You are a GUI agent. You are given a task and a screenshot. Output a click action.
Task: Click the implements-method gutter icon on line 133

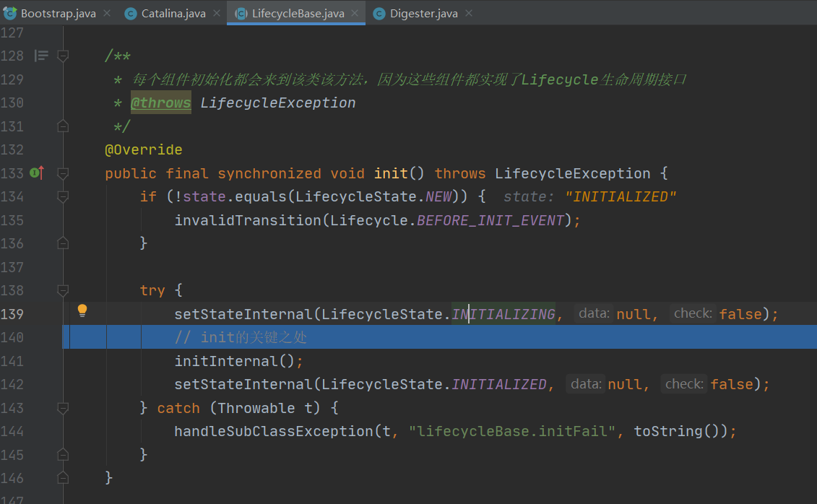pyautogui.click(x=37, y=173)
